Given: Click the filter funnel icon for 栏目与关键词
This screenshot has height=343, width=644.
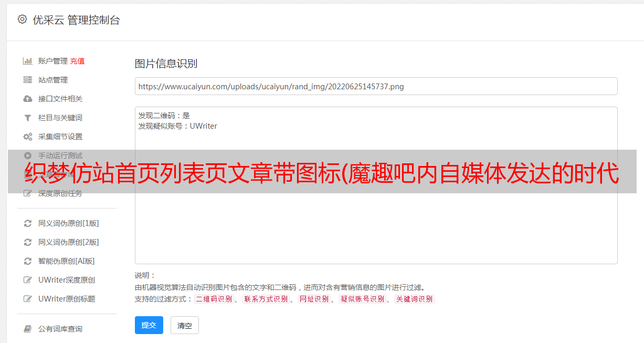Looking at the screenshot, I should pos(28,118).
